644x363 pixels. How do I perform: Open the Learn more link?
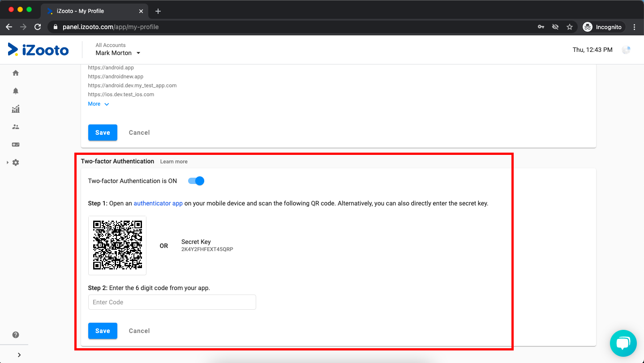(x=174, y=162)
